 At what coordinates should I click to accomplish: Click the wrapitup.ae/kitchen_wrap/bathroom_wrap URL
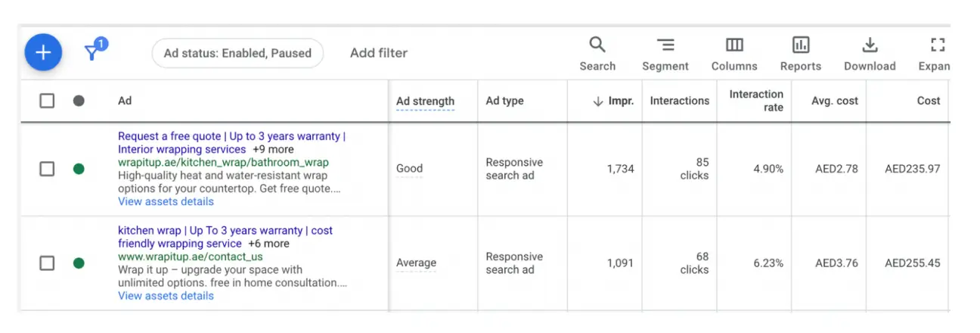click(x=223, y=162)
